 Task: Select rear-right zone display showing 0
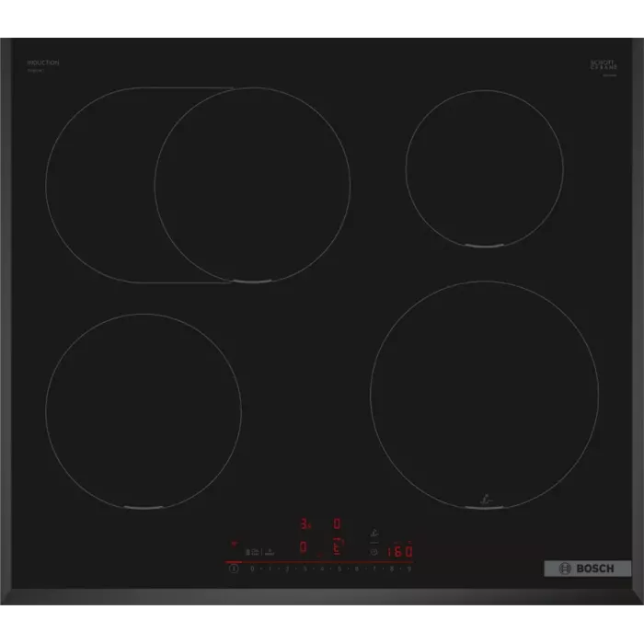click(337, 523)
